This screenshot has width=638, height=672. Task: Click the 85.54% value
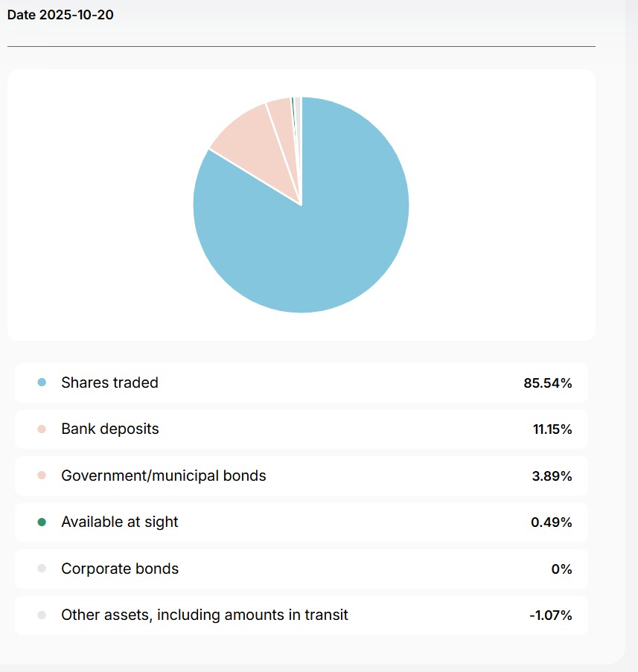pos(547,383)
